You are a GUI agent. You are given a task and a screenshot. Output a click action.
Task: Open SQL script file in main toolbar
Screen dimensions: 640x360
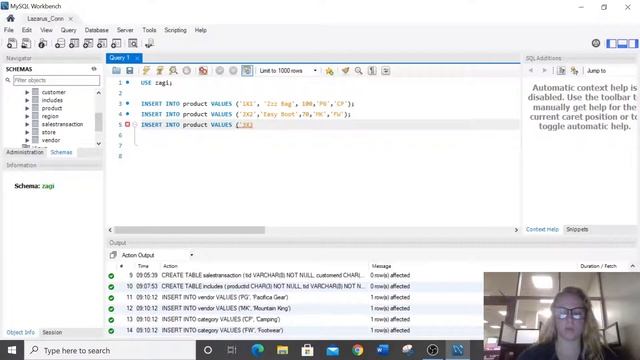tap(26, 43)
